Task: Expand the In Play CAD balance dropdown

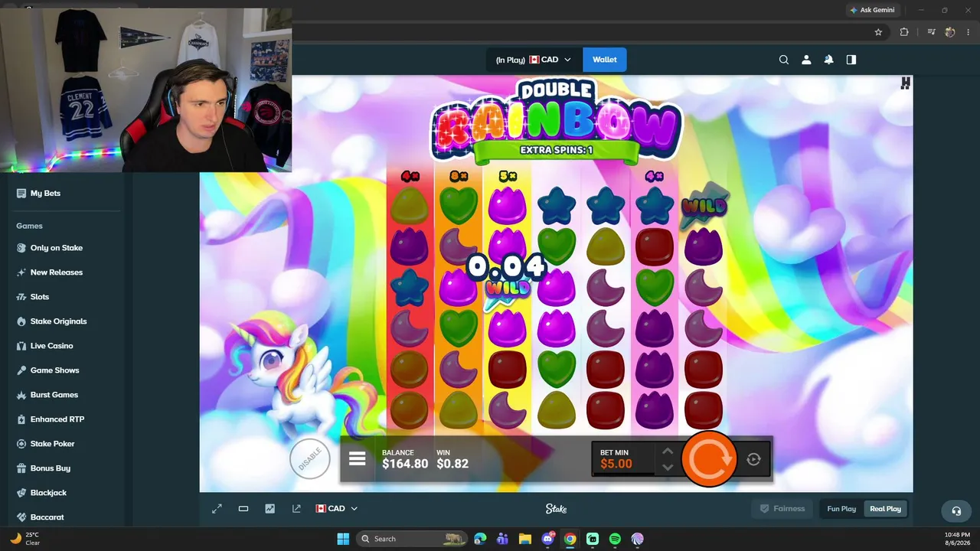Action: pos(534,60)
